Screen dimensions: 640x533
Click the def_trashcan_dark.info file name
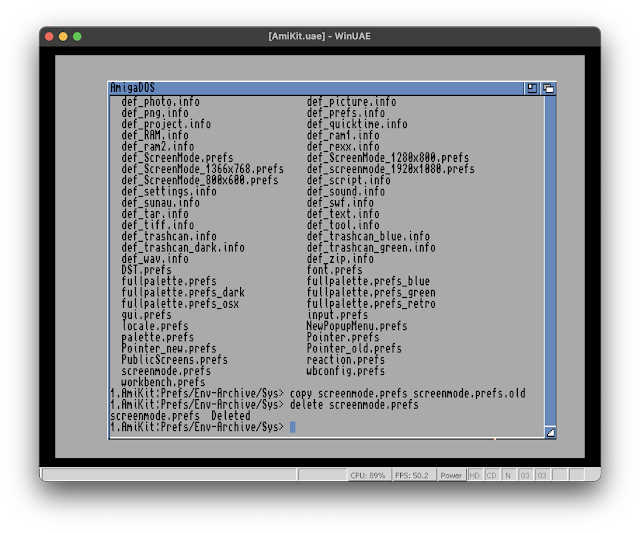[183, 248]
